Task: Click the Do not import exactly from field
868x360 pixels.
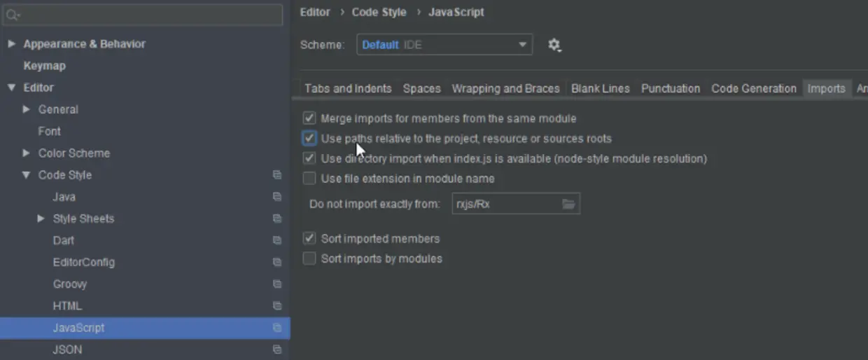Action: [x=516, y=204]
